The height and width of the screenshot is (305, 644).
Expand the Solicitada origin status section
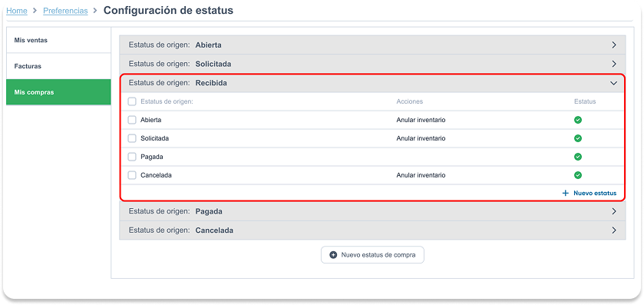tap(372, 64)
